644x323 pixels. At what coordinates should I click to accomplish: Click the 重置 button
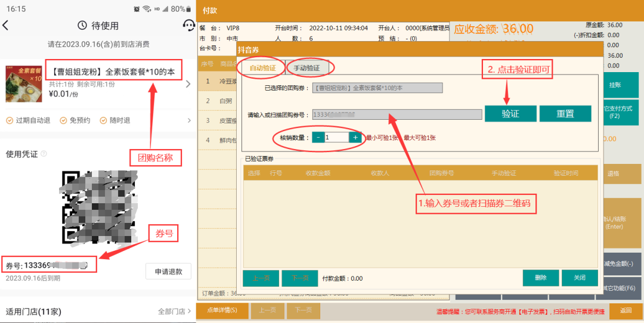click(x=565, y=113)
